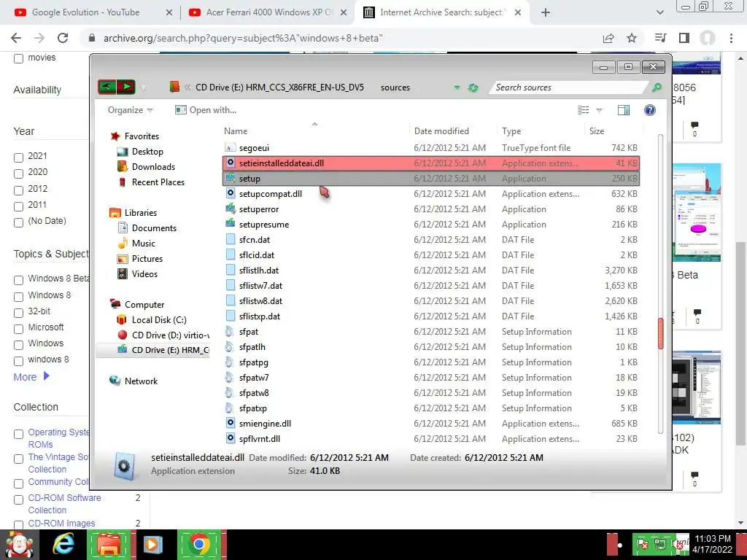This screenshot has width=747, height=560.
Task: Open Chrome three-dot menu
Action: point(731,38)
